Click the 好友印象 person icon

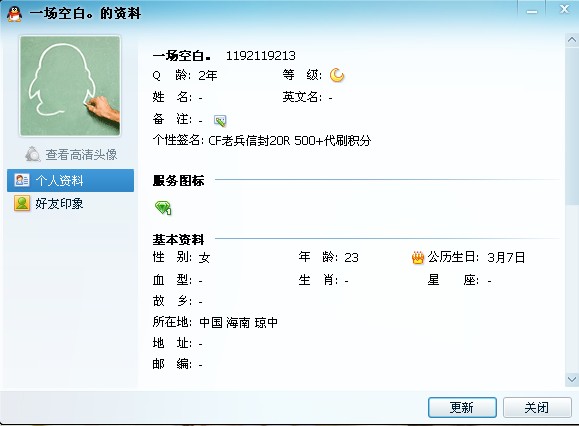22,203
